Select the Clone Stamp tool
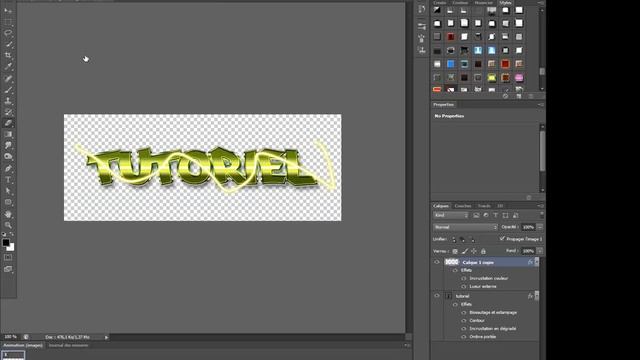Viewport: 640px width, 360px height. pos(8,101)
